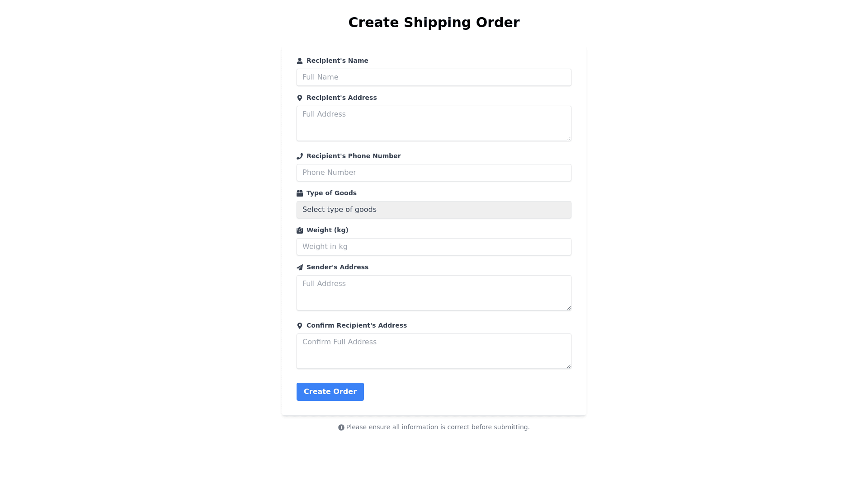Click the Create Shipping Order heading

tap(434, 23)
